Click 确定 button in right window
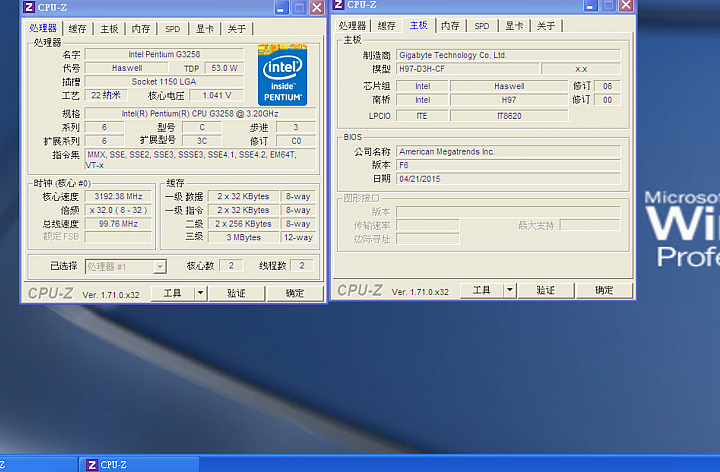Viewport: 720px width, 472px height. click(x=604, y=290)
